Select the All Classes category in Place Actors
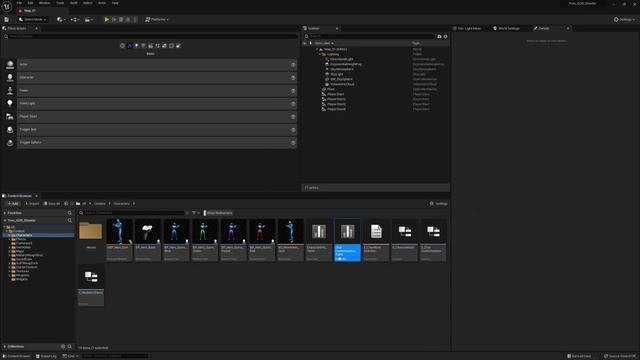The width and height of the screenshot is (640, 360). point(178,46)
